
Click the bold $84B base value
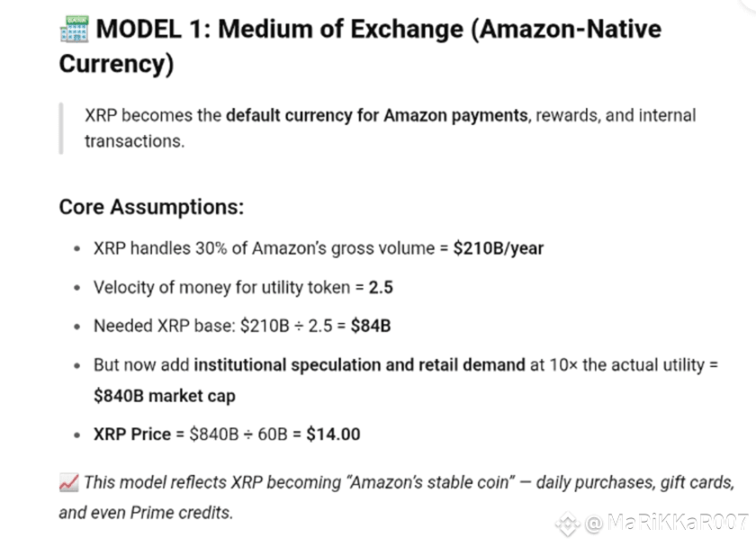(370, 327)
